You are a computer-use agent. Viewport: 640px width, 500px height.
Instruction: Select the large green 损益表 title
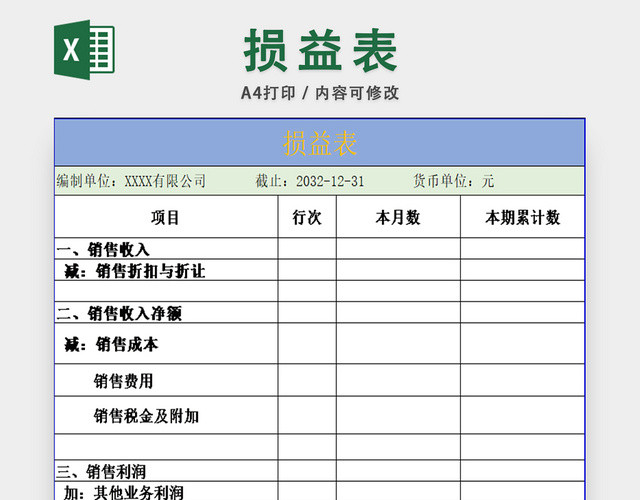pos(320,51)
